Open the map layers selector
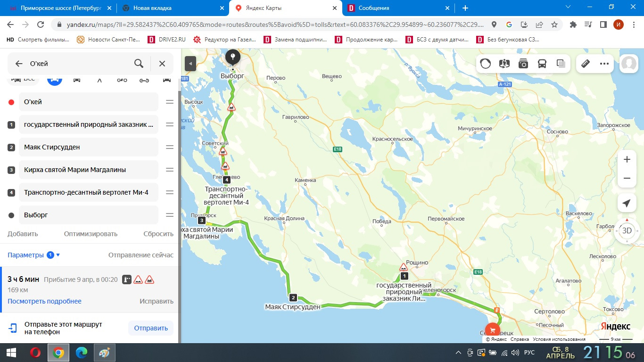Image resolution: width=644 pixels, height=362 pixels. click(x=561, y=64)
